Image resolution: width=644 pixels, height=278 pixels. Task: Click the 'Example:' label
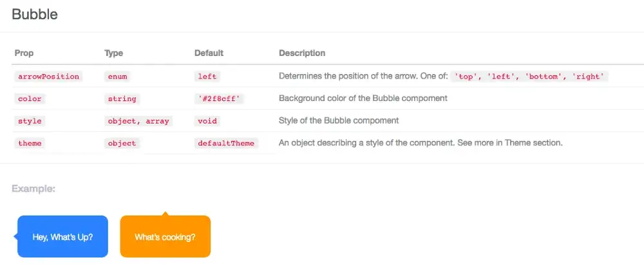tap(33, 189)
